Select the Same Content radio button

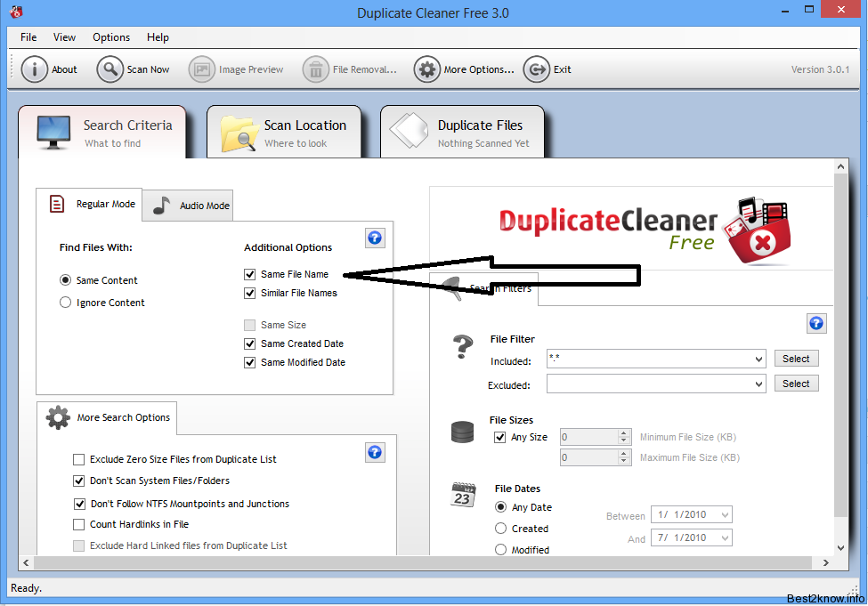pyautogui.click(x=65, y=280)
